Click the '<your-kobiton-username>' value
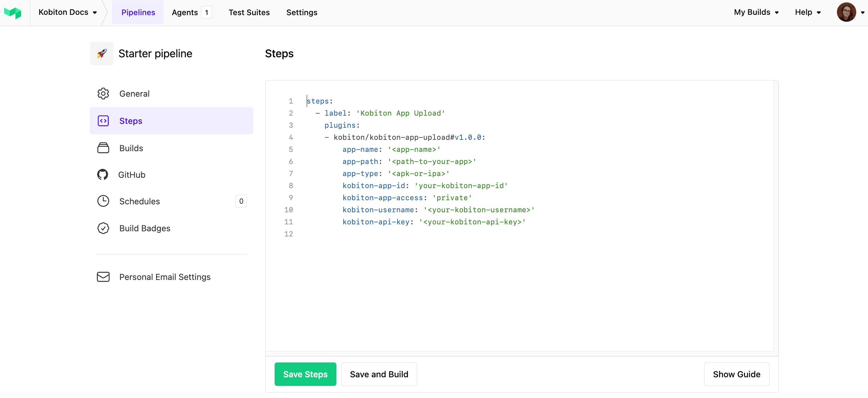868x398 pixels. [479, 210]
